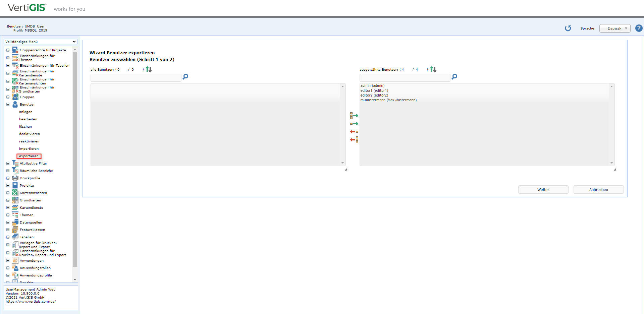
Task: Open the help question mark icon
Action: click(639, 28)
